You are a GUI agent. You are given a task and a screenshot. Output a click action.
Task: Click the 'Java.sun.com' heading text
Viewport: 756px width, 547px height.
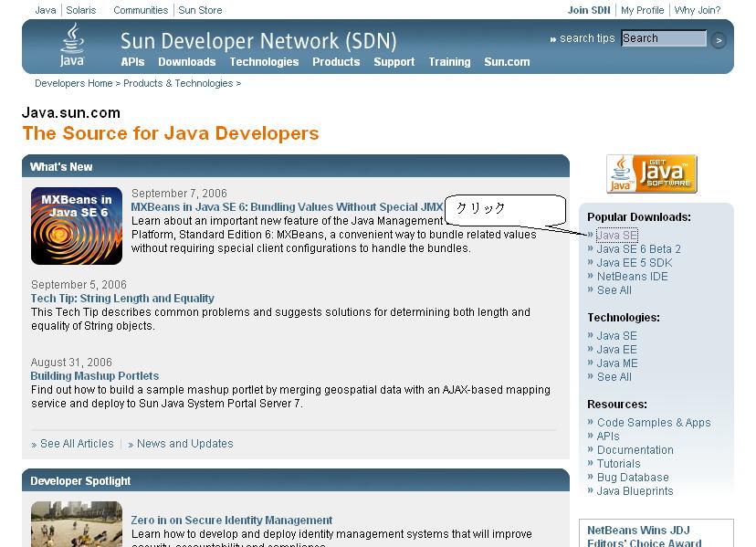71,113
